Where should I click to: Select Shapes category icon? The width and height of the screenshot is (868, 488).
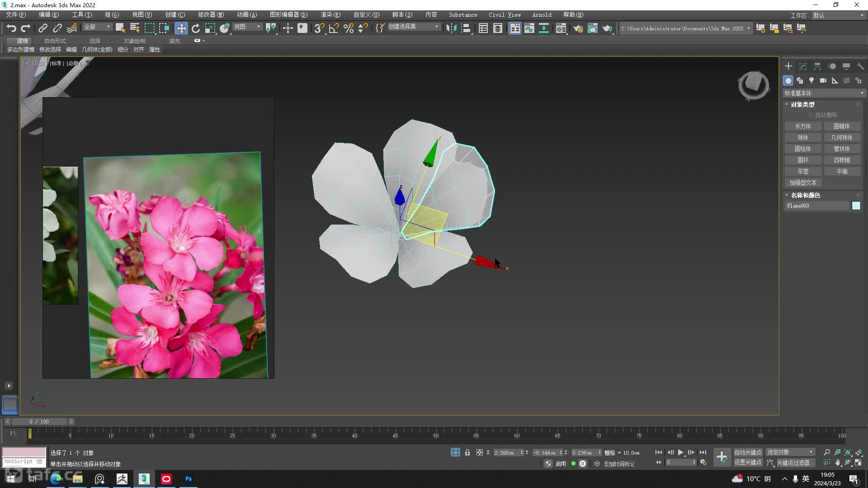[x=800, y=80]
